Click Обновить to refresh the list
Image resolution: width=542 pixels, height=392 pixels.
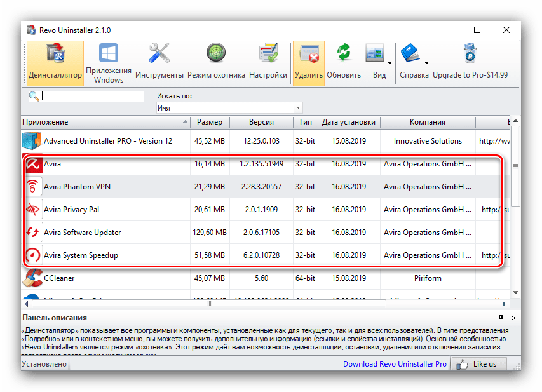point(344,64)
